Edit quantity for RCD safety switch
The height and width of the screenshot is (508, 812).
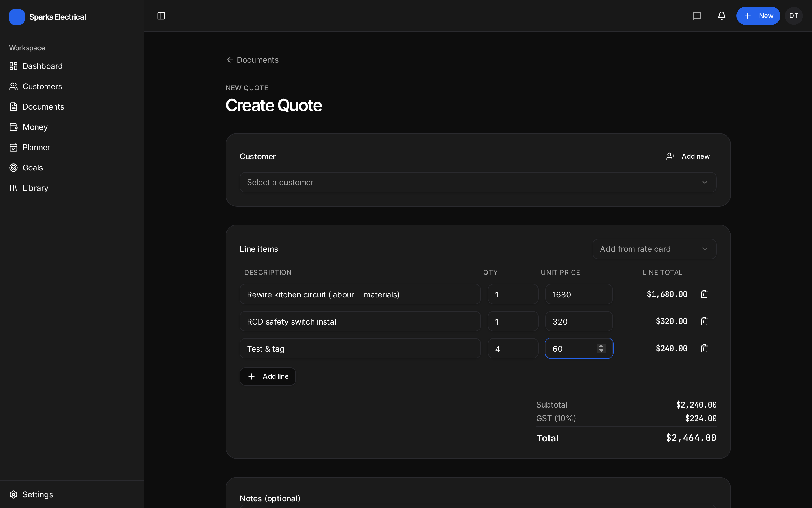point(513,321)
